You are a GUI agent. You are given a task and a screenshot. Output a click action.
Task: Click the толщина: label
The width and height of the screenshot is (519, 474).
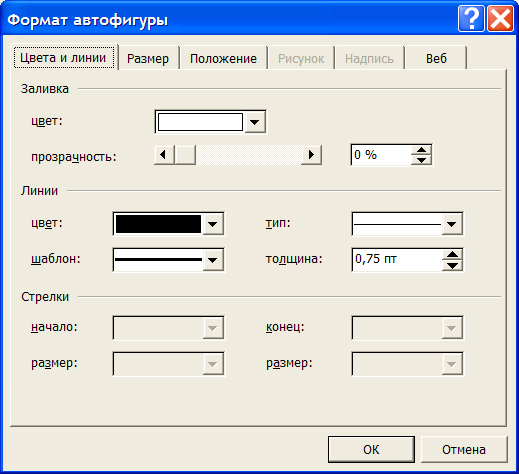point(294,259)
